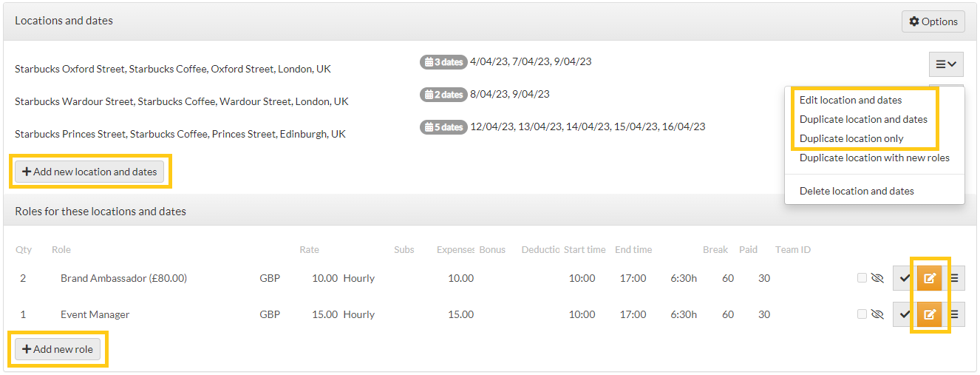Click Add new role button
The width and height of the screenshot is (980, 375).
pyautogui.click(x=58, y=349)
